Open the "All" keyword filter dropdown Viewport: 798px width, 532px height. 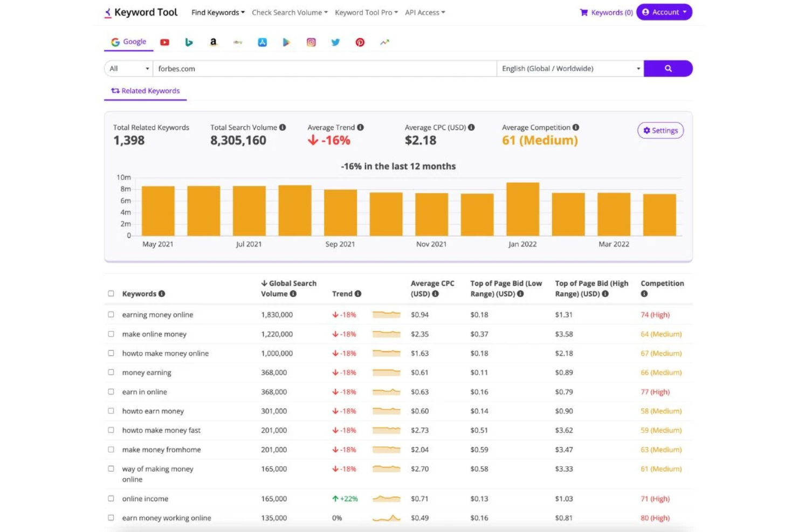pyautogui.click(x=128, y=68)
